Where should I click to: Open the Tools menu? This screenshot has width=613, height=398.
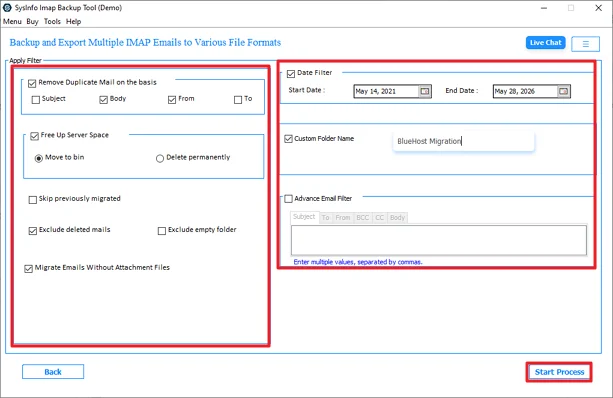click(x=52, y=22)
